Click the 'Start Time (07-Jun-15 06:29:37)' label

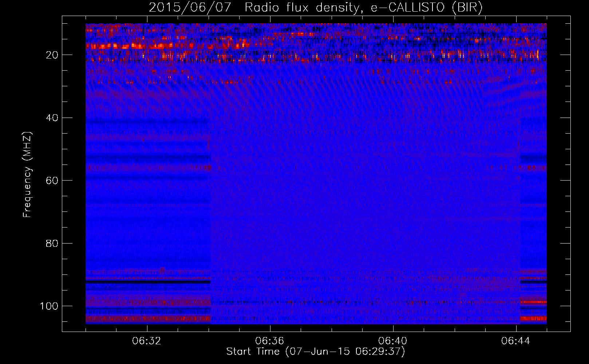(316, 352)
